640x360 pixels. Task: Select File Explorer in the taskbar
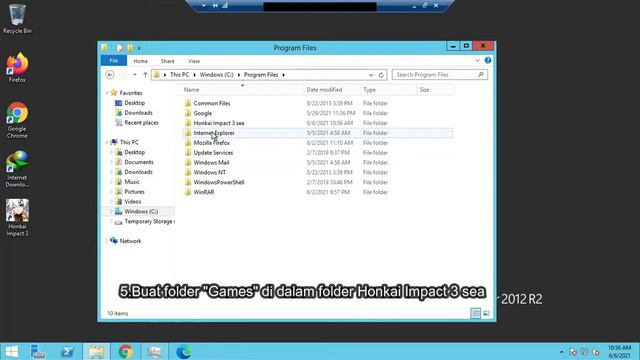click(x=97, y=351)
